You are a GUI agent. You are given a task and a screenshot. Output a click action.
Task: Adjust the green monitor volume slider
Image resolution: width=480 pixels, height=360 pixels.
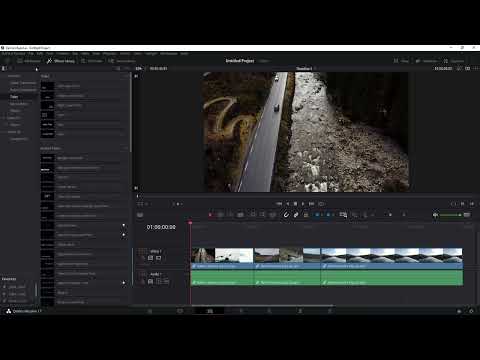point(450,215)
